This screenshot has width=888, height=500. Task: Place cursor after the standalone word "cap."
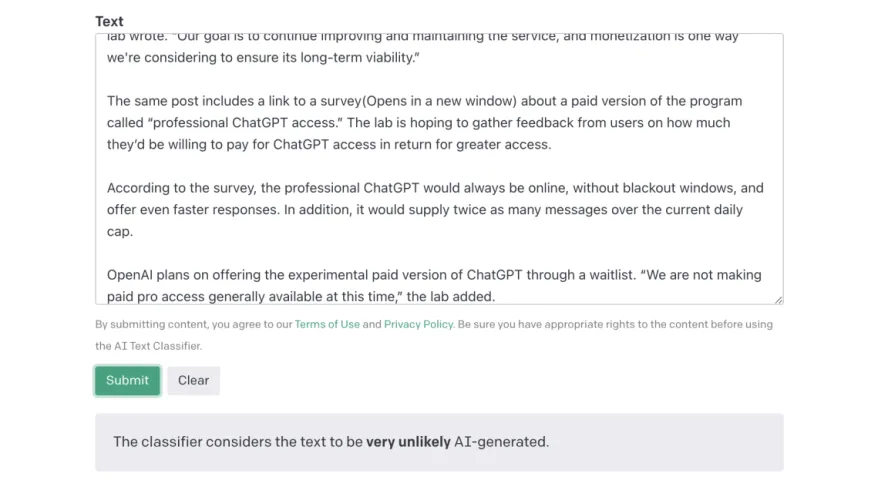134,231
